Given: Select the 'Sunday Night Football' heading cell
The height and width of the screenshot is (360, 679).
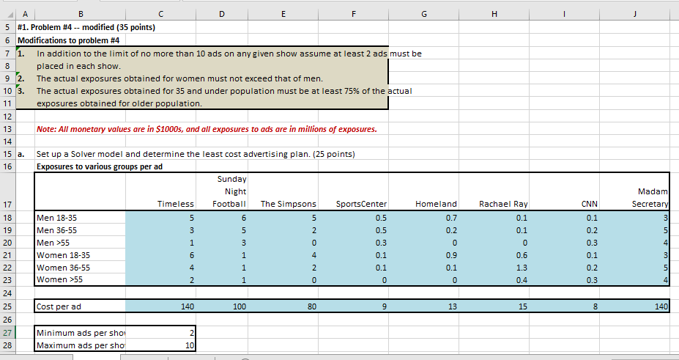Looking at the screenshot, I should tap(222, 191).
